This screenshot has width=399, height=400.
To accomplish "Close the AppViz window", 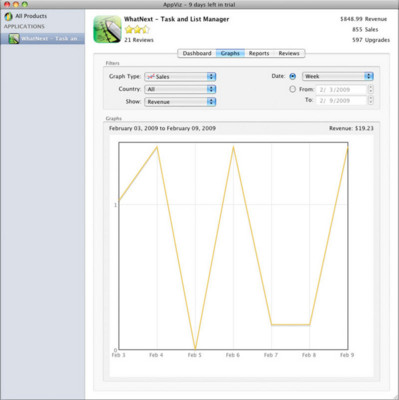I will coord(7,5).
